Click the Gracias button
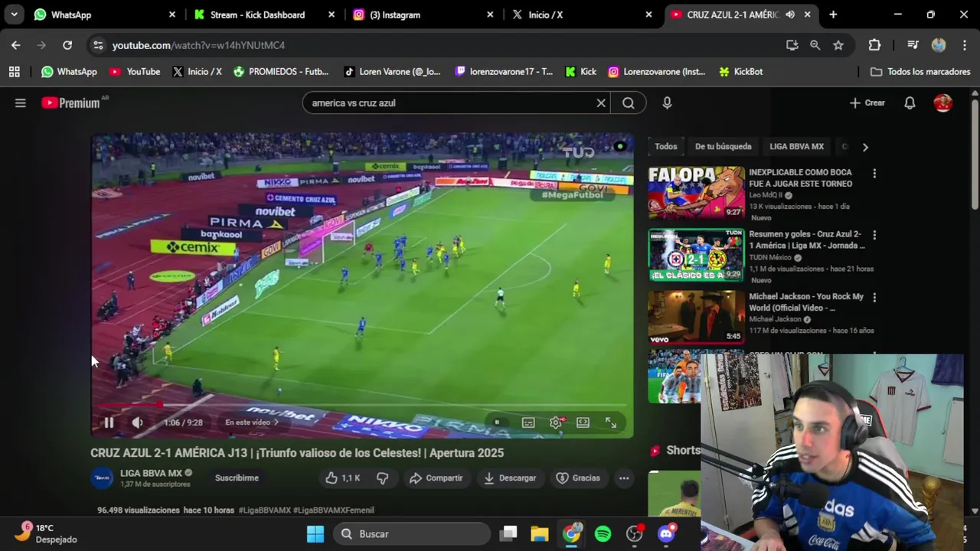 click(x=578, y=478)
